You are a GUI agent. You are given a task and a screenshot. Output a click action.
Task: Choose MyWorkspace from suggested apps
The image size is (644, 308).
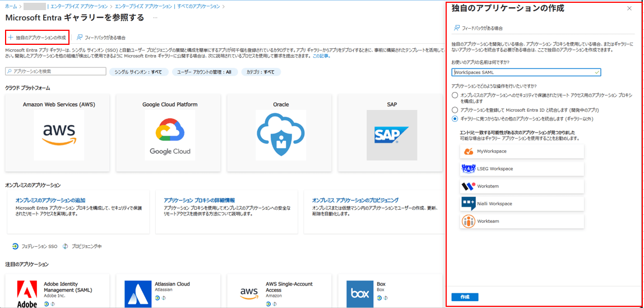tap(522, 151)
